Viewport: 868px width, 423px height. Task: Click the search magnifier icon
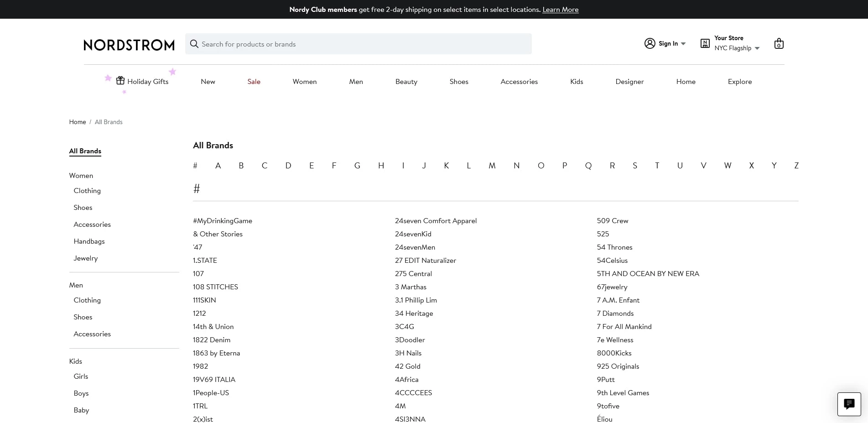[194, 44]
